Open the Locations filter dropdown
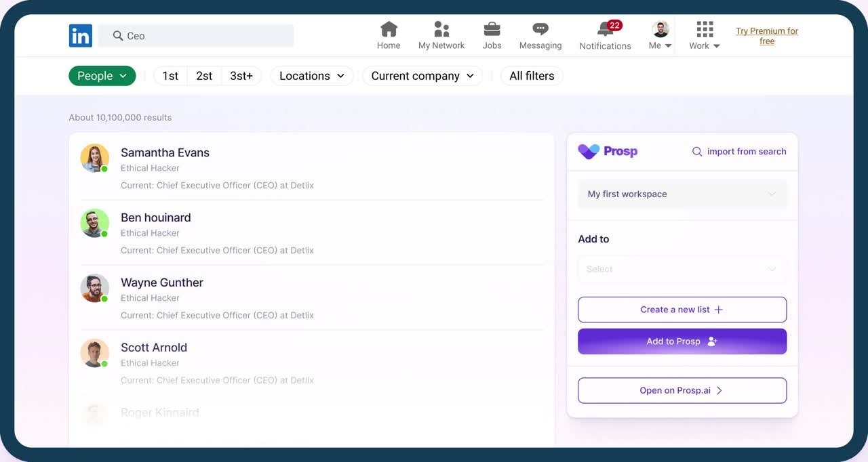The image size is (868, 462). (x=311, y=75)
